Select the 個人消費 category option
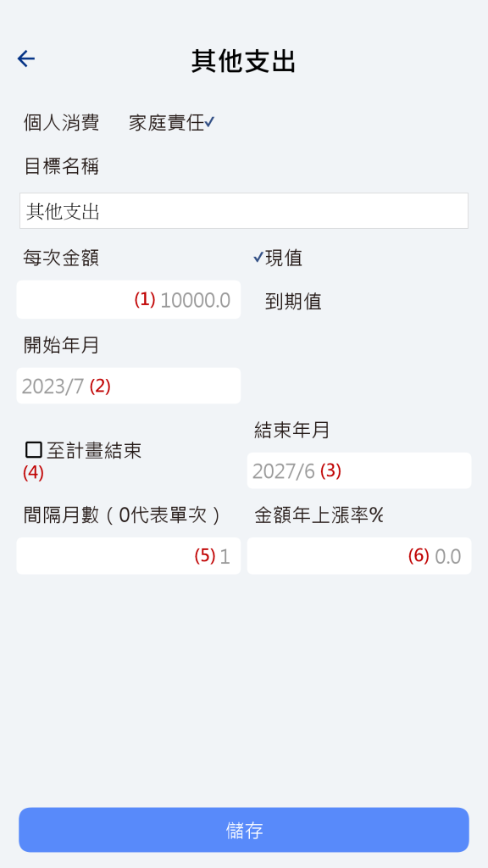Viewport: 488px width, 868px height. tap(61, 122)
